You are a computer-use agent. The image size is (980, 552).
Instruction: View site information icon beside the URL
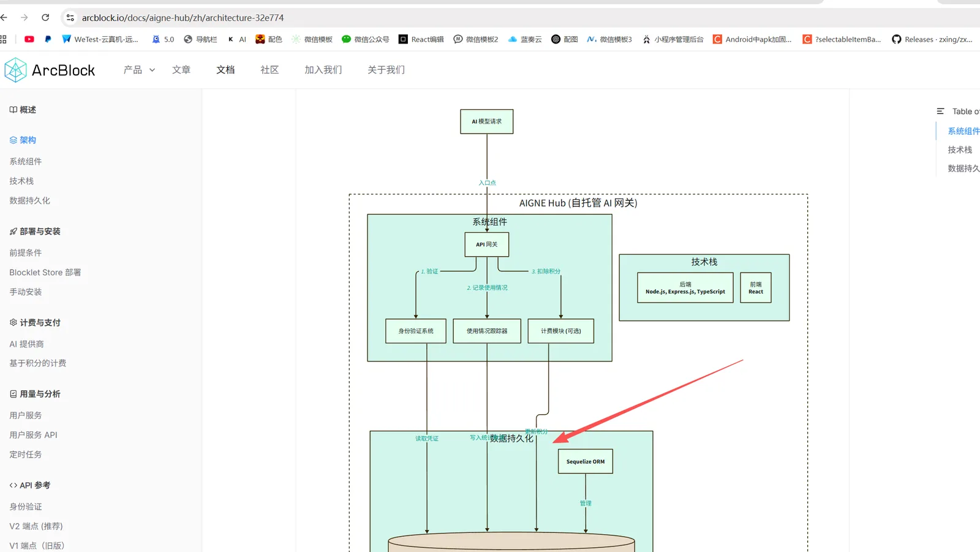pyautogui.click(x=70, y=18)
